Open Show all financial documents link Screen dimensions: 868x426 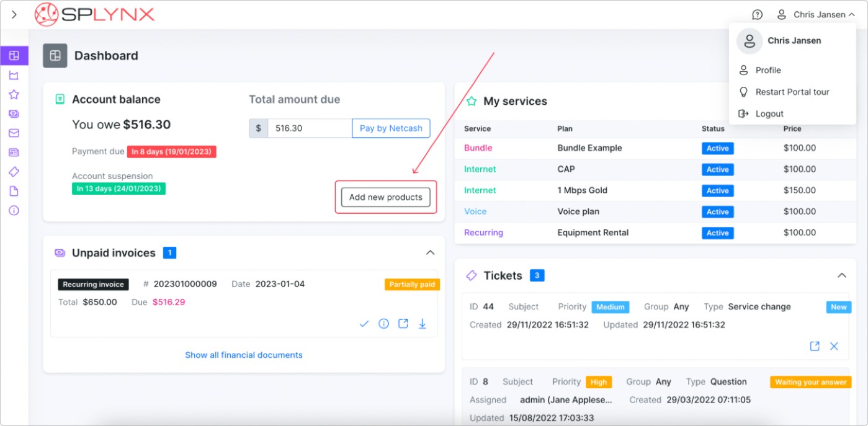pos(243,355)
